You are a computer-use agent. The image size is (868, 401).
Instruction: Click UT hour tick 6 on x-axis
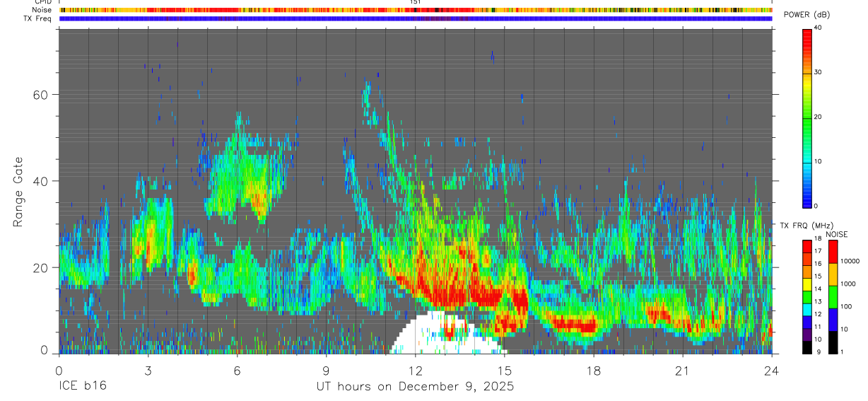(x=237, y=371)
